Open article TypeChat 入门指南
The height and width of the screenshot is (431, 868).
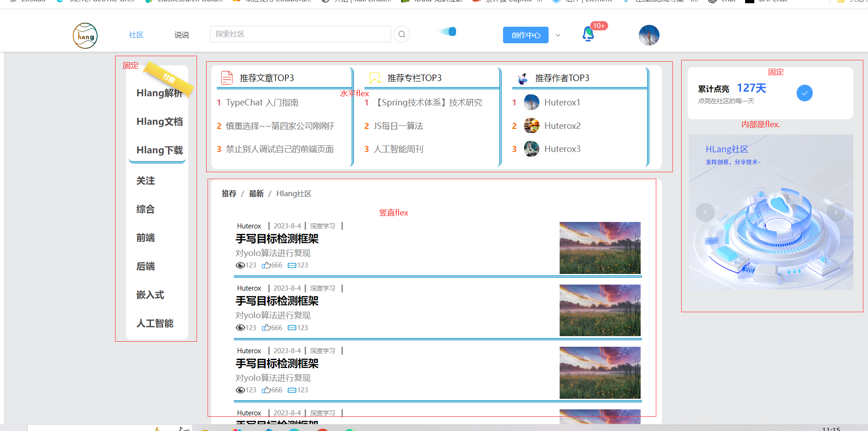(x=262, y=103)
